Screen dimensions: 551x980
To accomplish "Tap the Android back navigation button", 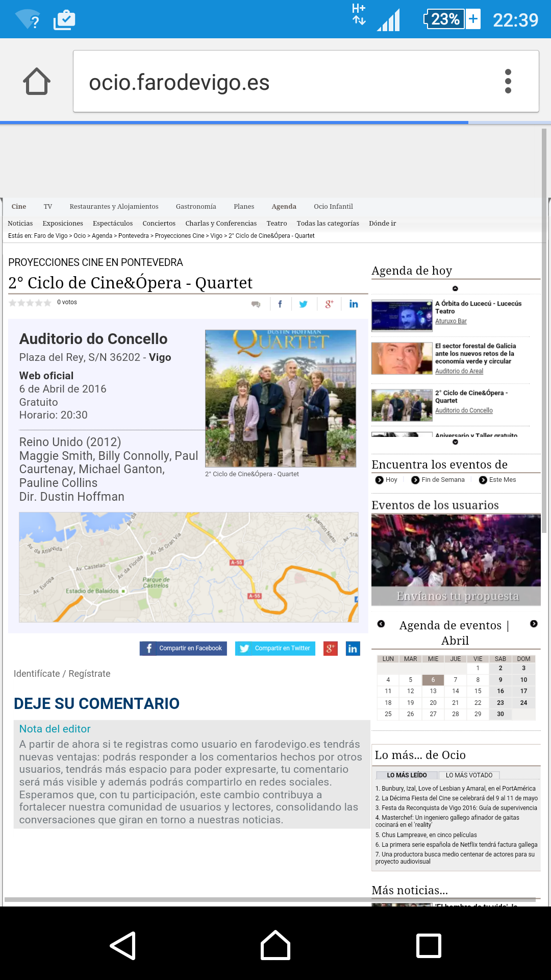I will point(123,945).
